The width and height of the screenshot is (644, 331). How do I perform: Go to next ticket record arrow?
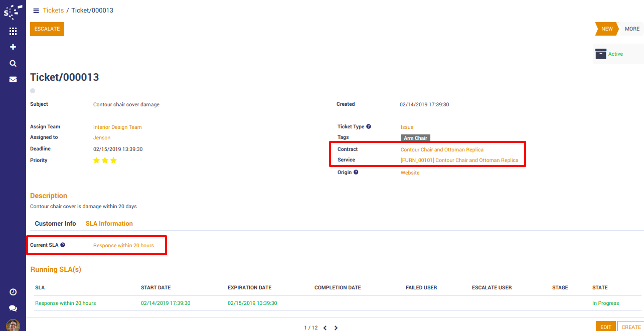336,328
